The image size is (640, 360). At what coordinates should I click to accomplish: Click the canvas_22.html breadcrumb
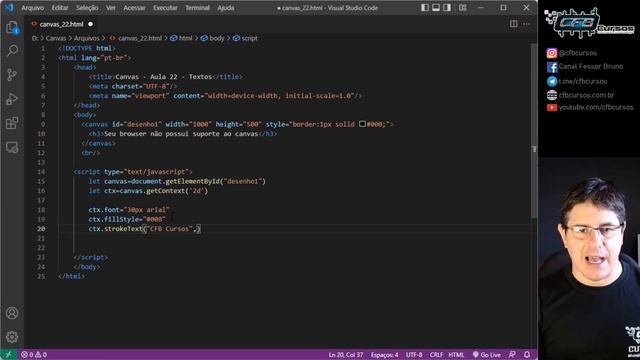[140, 38]
